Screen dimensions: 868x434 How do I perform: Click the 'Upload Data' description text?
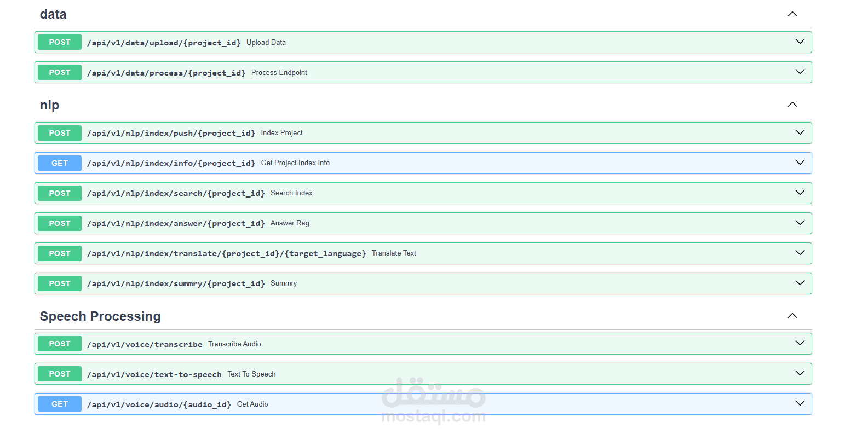[x=266, y=42]
